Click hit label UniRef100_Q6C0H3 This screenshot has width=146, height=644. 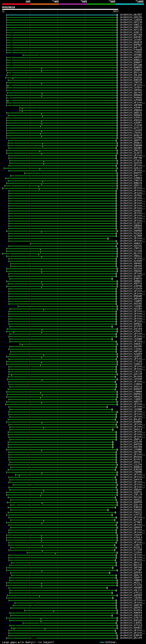[x=131, y=93]
